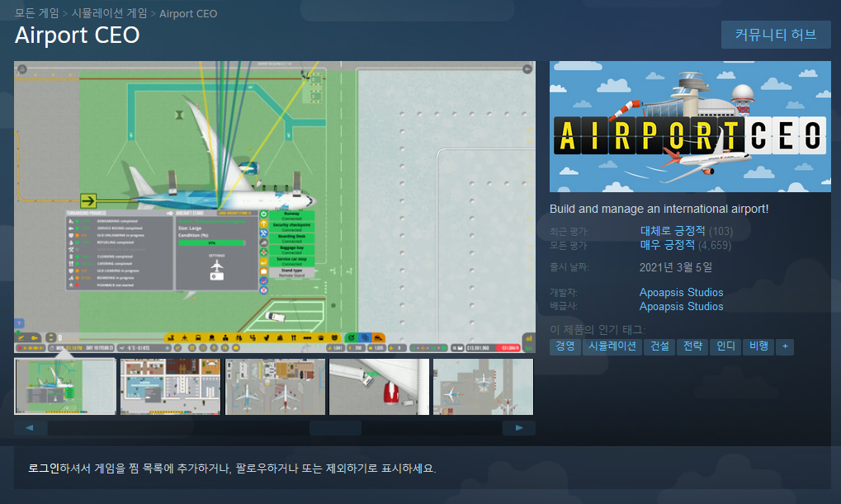Select second thumbnail showing terminal interior
841x504 pixels.
[170, 387]
